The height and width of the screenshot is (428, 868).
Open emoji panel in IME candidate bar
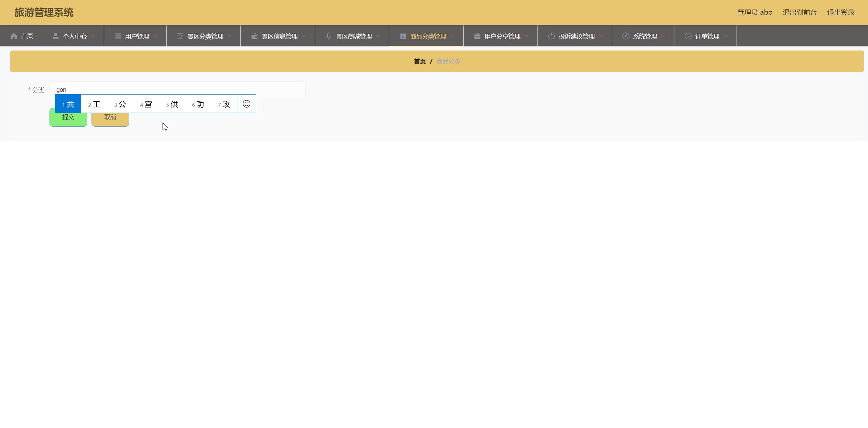[247, 104]
